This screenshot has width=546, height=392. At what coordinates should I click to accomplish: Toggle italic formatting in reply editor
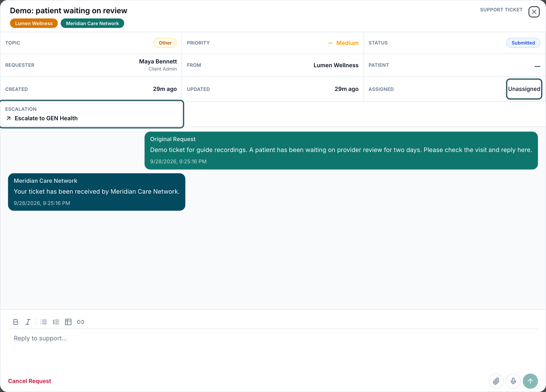click(28, 322)
